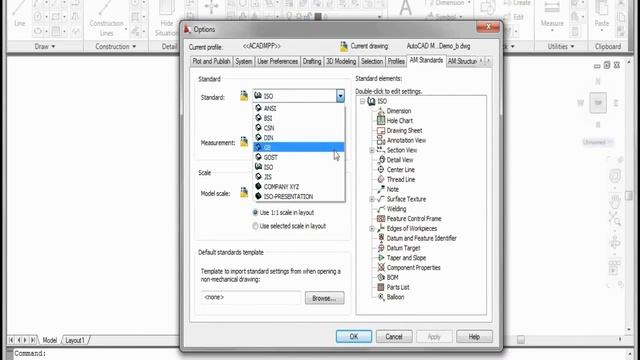The height and width of the screenshot is (360, 640).
Task: Click the template path input field
Action: click(251, 298)
